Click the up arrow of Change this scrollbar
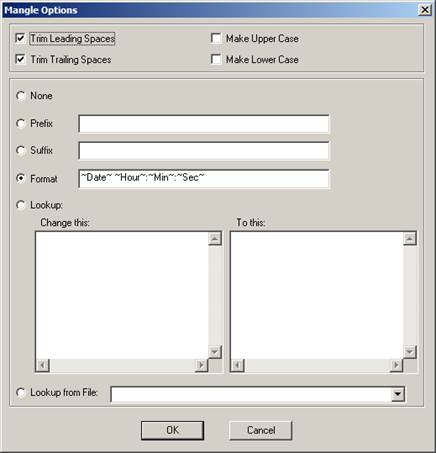The height and width of the screenshot is (453, 436). [x=215, y=239]
